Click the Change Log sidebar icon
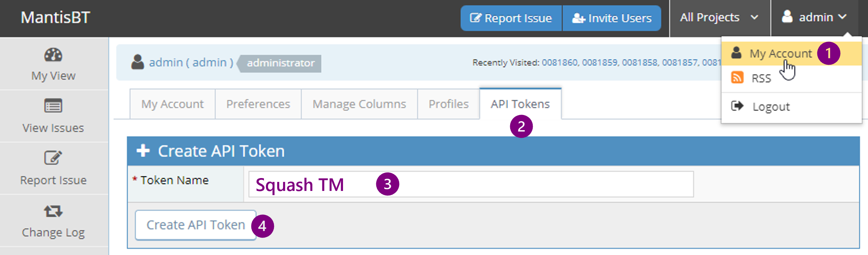The height and width of the screenshot is (255, 868). tap(53, 211)
